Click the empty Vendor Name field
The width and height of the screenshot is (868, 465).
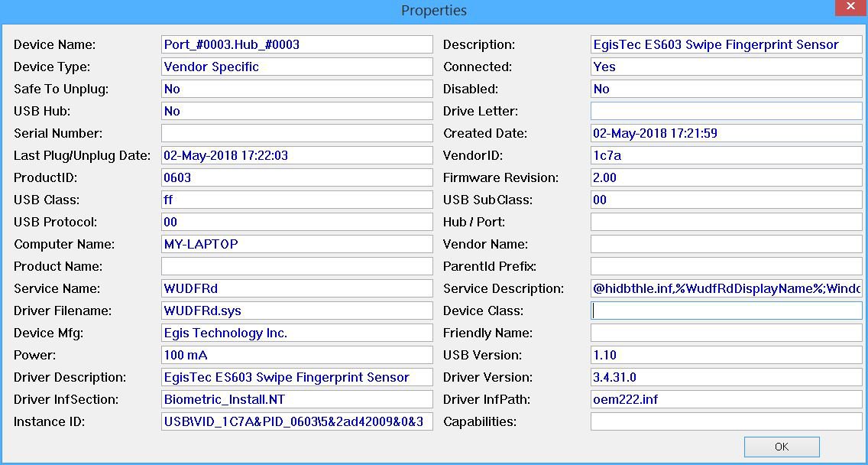(x=727, y=244)
